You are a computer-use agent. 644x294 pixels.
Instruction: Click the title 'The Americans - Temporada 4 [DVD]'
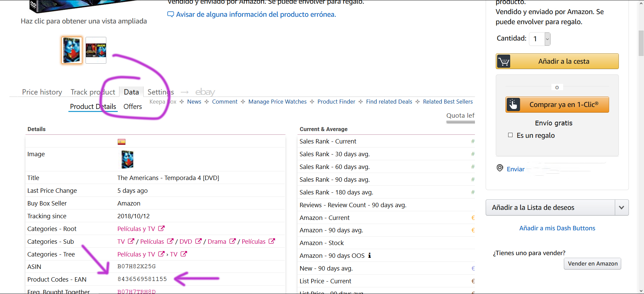point(168,178)
